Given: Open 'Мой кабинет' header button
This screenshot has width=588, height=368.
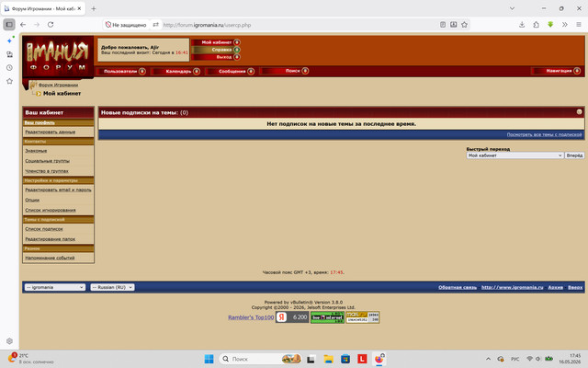Looking at the screenshot, I should click(x=216, y=42).
